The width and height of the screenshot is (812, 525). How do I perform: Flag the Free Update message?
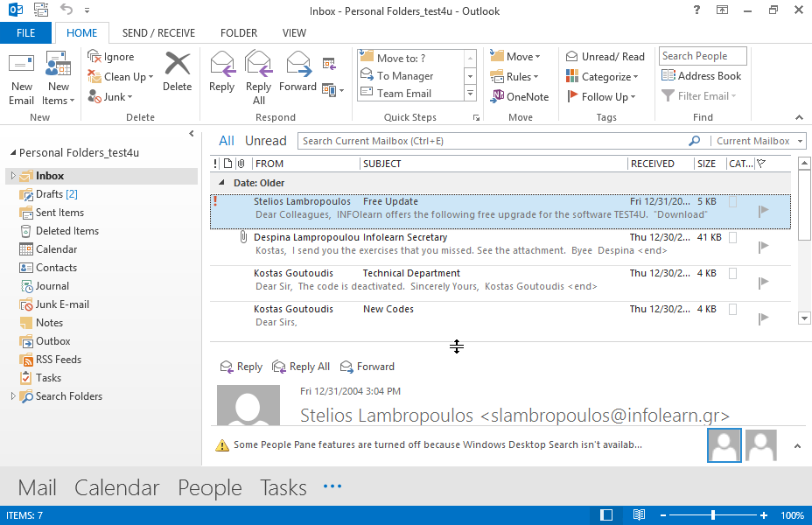[x=763, y=211]
